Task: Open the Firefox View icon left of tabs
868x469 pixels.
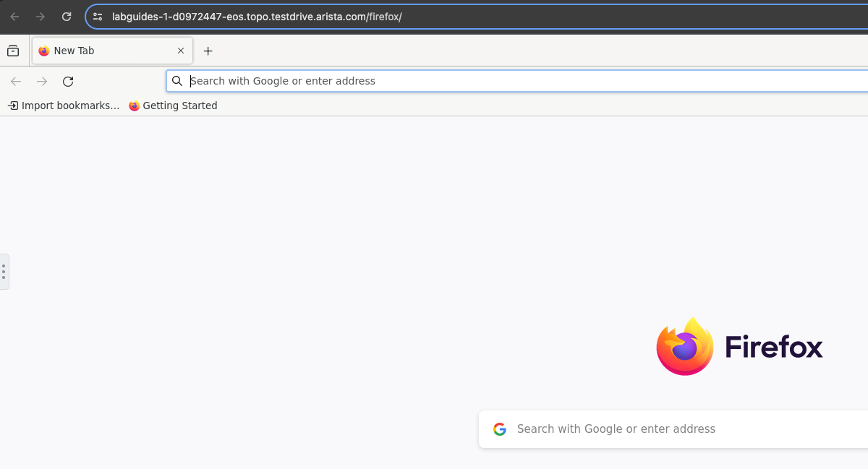Action: pos(13,51)
